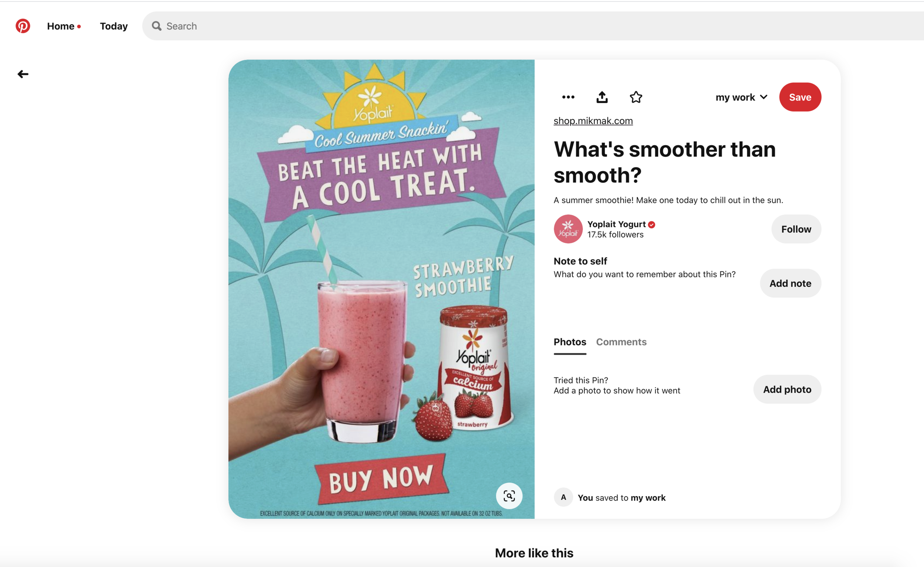The width and height of the screenshot is (924, 567).
Task: Click the Pinterest logo icon
Action: pyautogui.click(x=23, y=26)
